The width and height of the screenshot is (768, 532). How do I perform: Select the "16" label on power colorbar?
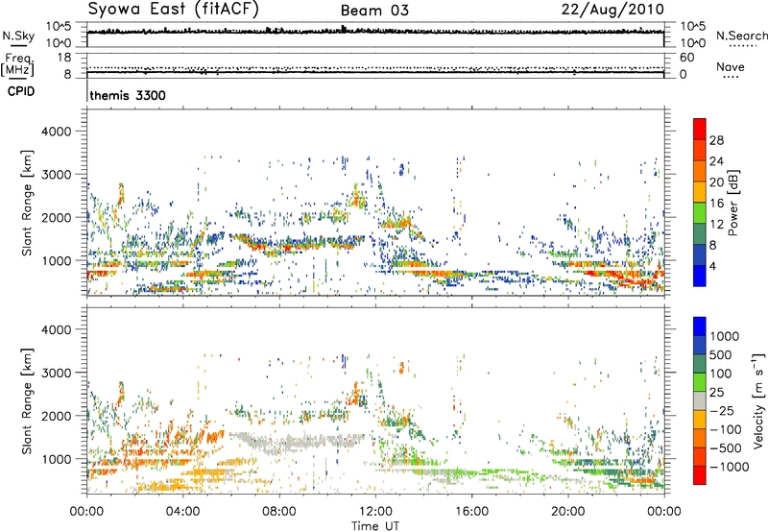coord(716,204)
